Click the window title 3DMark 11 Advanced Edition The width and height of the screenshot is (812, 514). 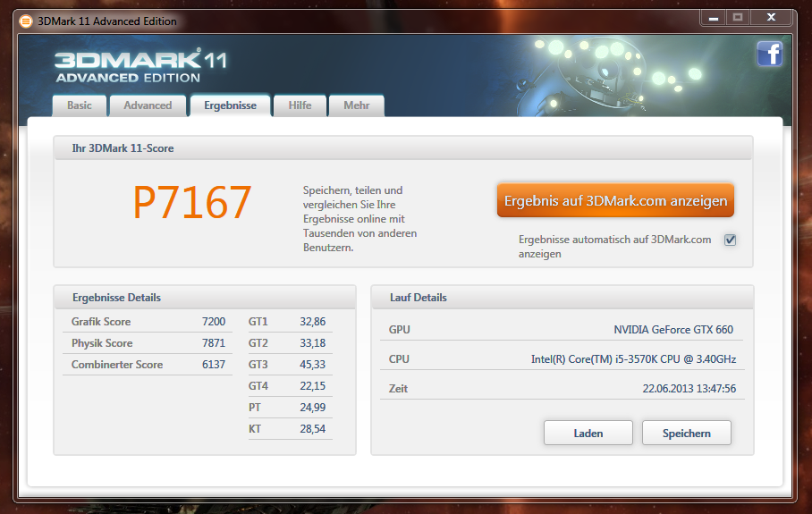click(x=107, y=21)
